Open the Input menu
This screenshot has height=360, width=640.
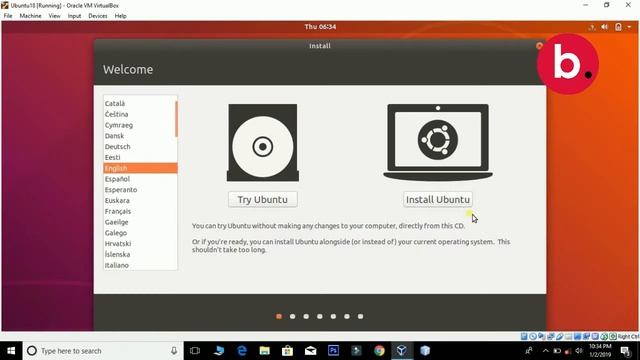coord(74,16)
